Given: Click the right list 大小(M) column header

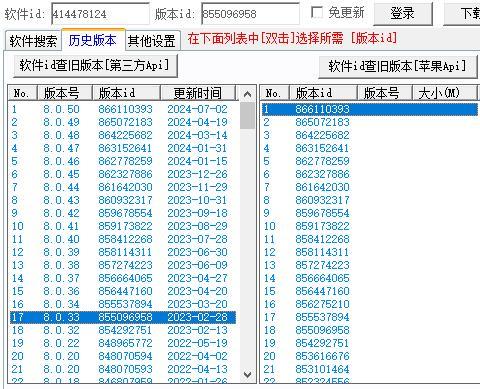Looking at the screenshot, I should click(444, 93).
